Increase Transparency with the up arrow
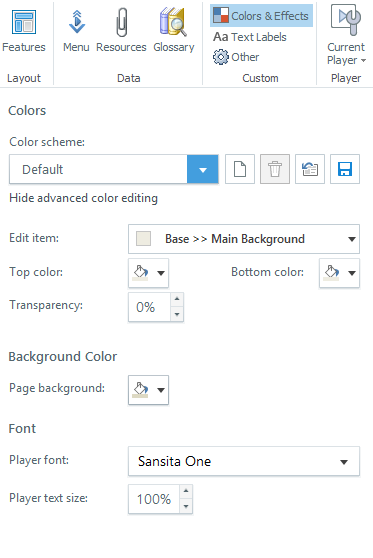The image size is (373, 558). click(x=177, y=300)
